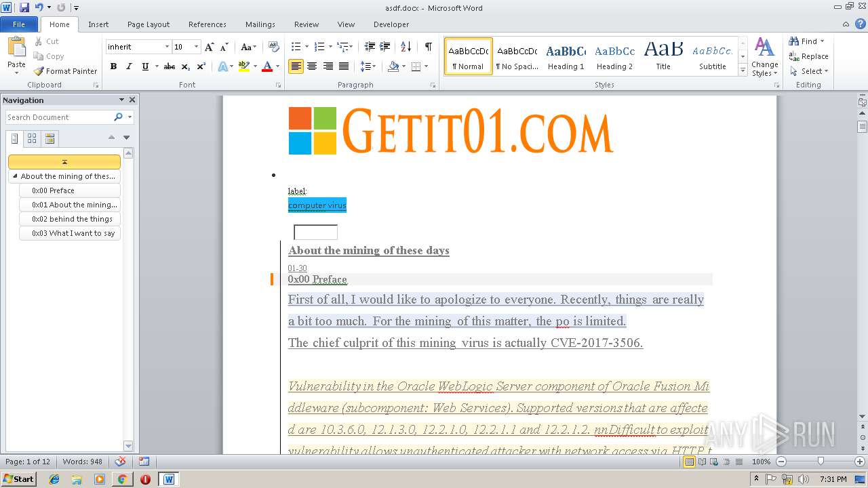Viewport: 868px width, 488px height.
Task: Toggle Superscript formatting
Action: 201,66
